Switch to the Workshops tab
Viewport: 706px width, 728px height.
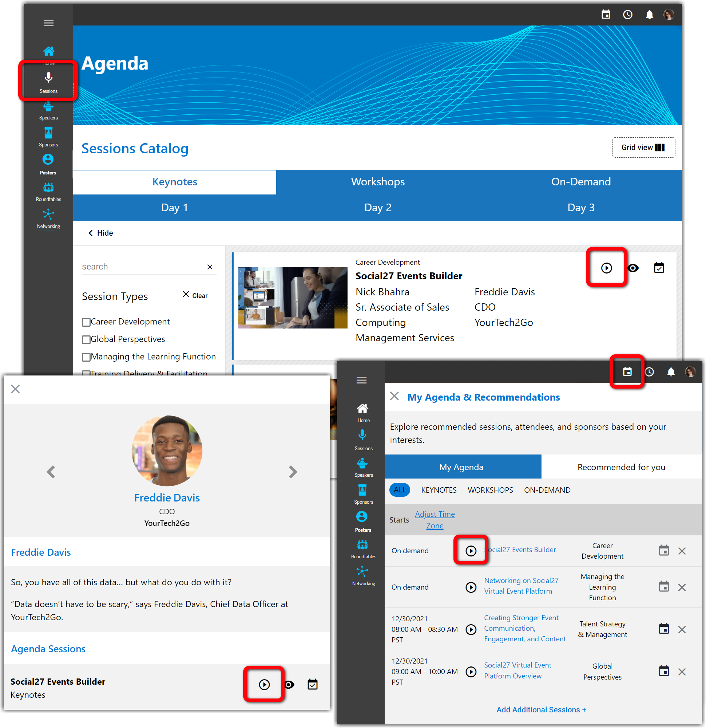(x=377, y=182)
